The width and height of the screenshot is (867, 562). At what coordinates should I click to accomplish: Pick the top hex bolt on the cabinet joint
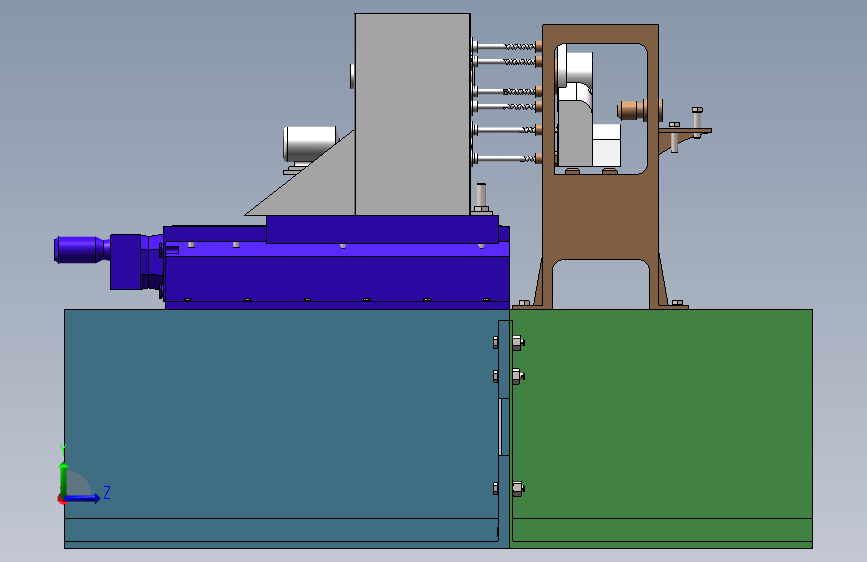[517, 342]
